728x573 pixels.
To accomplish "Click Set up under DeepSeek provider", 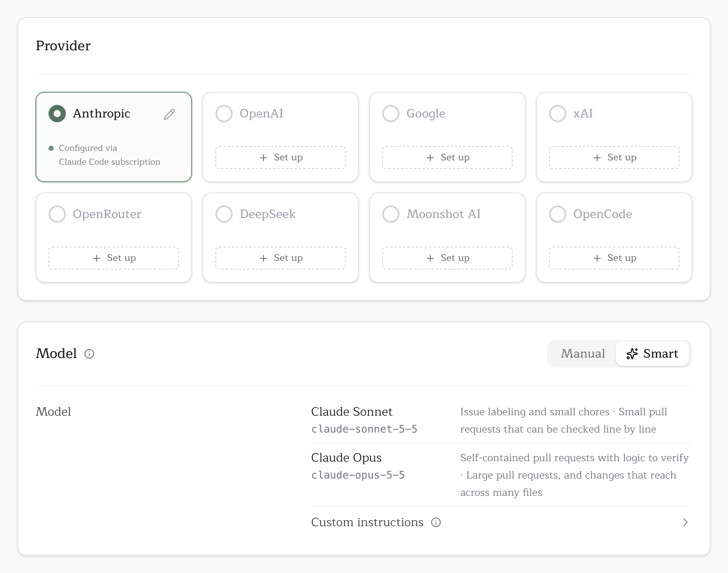I will pyautogui.click(x=280, y=258).
